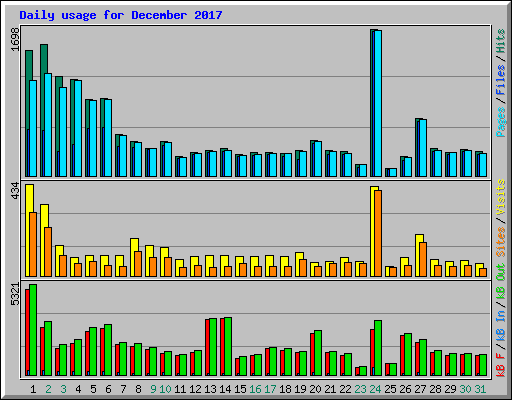Click day 28 on the x-axis
Viewport: 512px width, 400px height.
[x=435, y=389]
